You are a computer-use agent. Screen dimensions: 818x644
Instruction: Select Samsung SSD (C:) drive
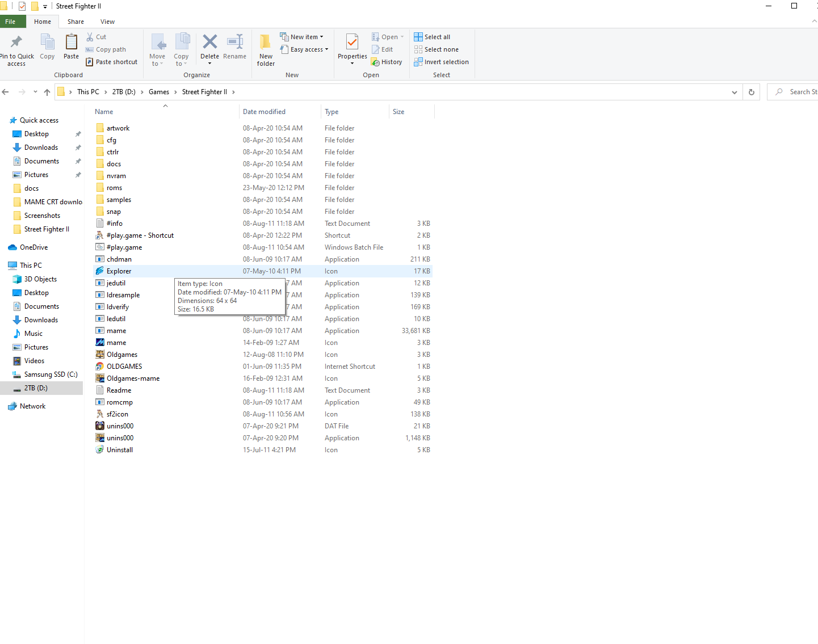coord(51,374)
